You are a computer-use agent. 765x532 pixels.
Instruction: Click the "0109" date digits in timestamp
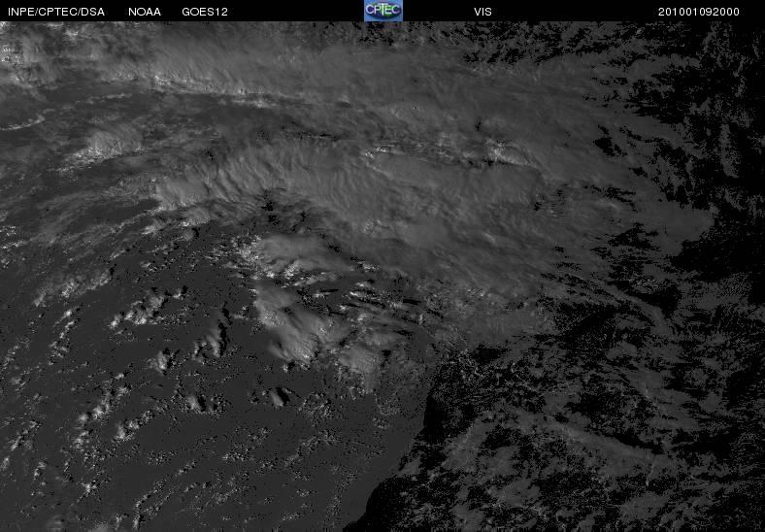[699, 12]
